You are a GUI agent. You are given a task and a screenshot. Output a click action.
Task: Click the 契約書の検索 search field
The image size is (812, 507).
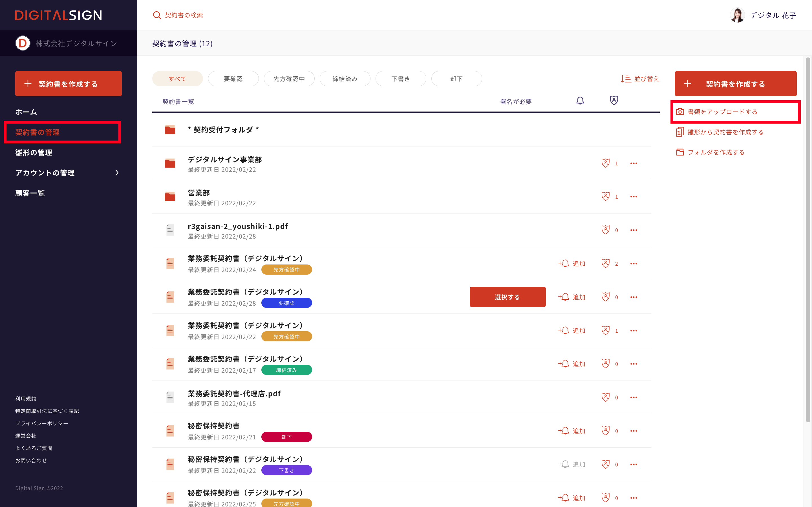[x=184, y=15]
